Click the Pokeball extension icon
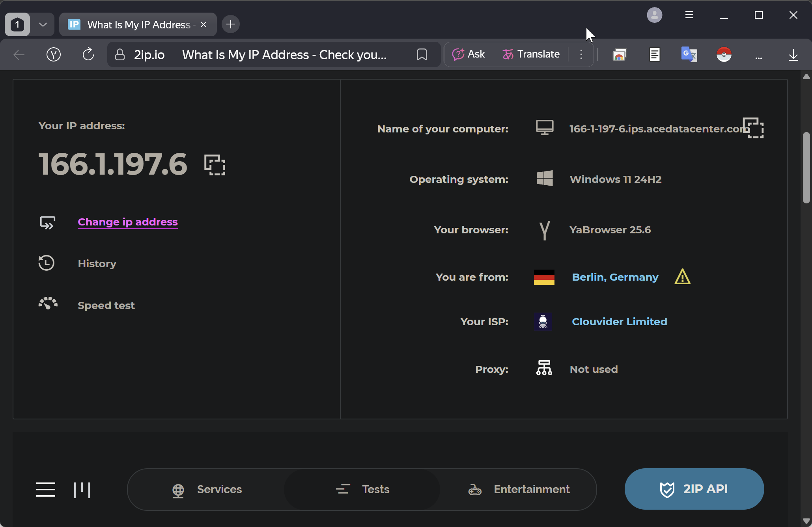The width and height of the screenshot is (812, 527). click(x=724, y=54)
